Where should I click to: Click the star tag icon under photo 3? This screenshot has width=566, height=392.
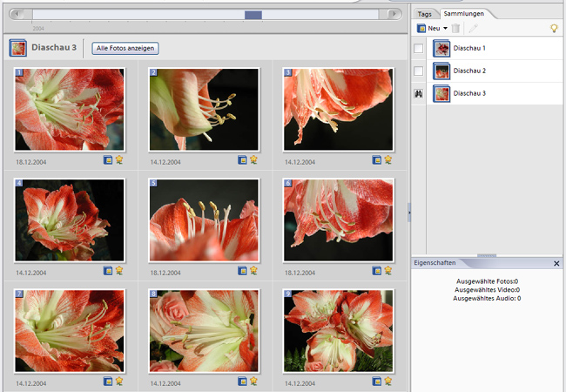point(387,160)
